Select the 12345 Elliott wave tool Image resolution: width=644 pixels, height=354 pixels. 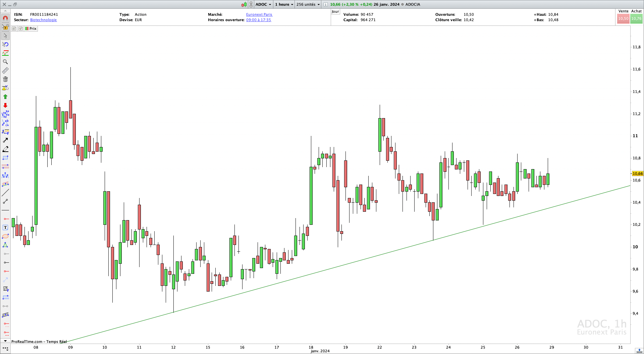pyautogui.click(x=5, y=114)
